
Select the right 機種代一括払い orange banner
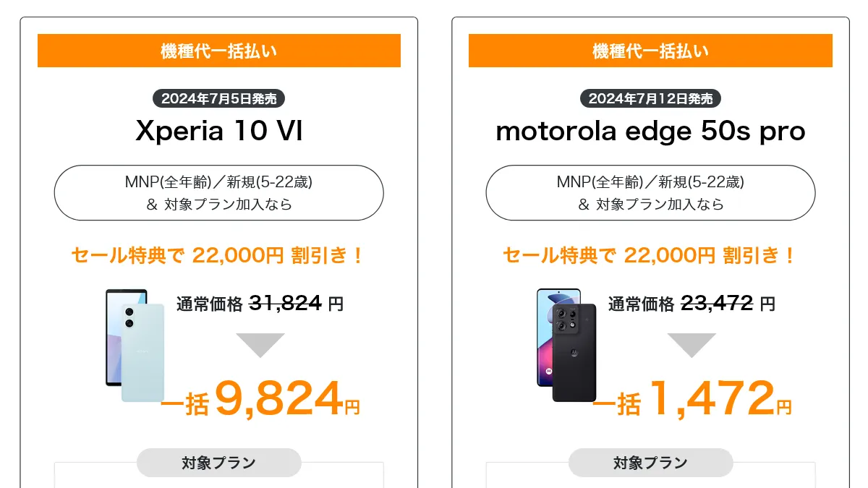tap(650, 51)
